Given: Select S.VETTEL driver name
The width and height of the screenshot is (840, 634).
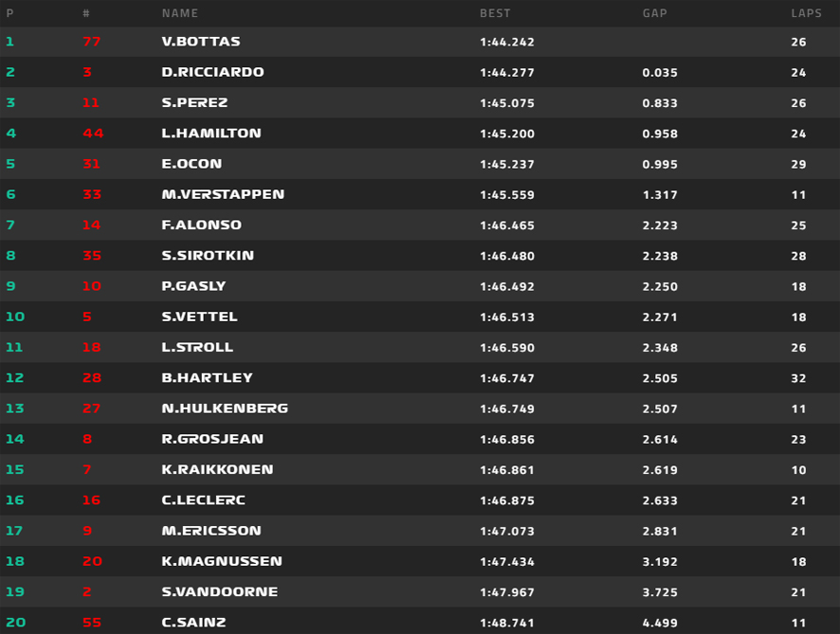Looking at the screenshot, I should tap(199, 317).
